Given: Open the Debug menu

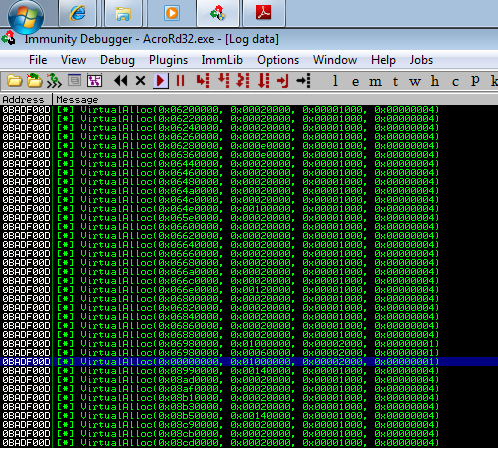Looking at the screenshot, I should point(117,60).
